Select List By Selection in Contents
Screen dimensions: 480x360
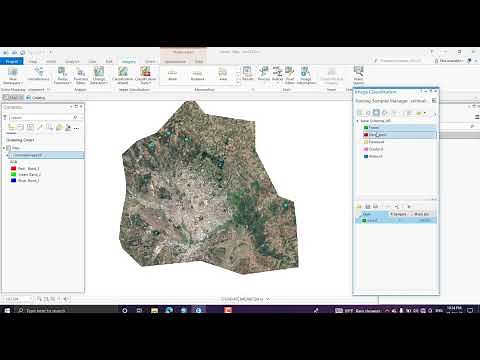[x=30, y=127]
